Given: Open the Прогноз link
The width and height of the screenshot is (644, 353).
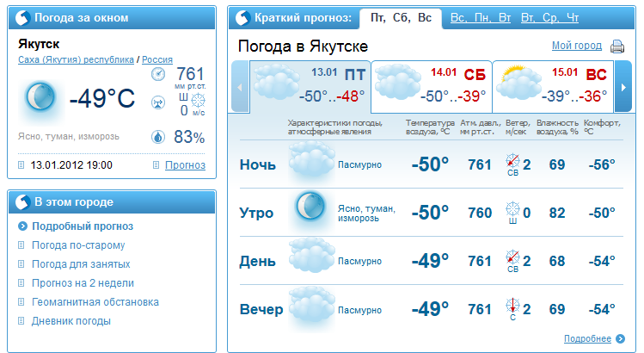Looking at the screenshot, I should click(185, 164).
